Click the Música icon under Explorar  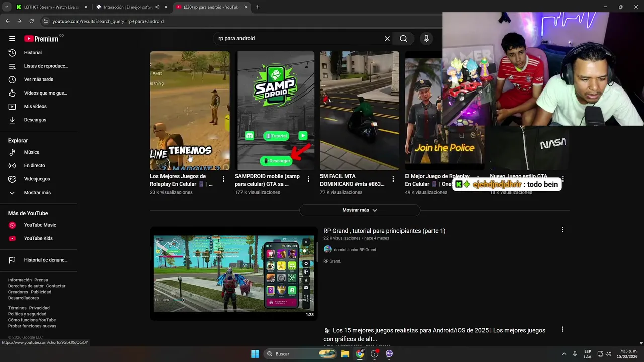(x=12, y=152)
